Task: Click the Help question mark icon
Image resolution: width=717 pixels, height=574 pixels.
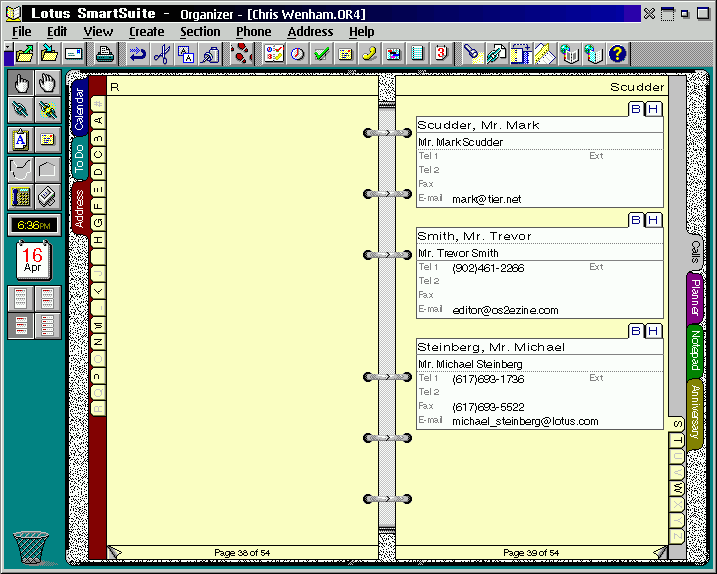Action: point(617,54)
